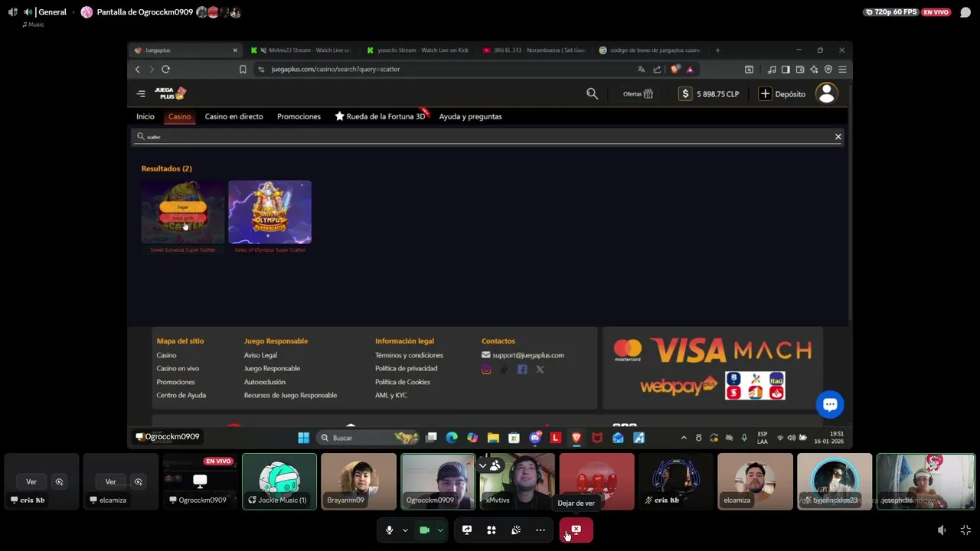
Task: Click the Brave shields lion icon
Action: (x=675, y=69)
